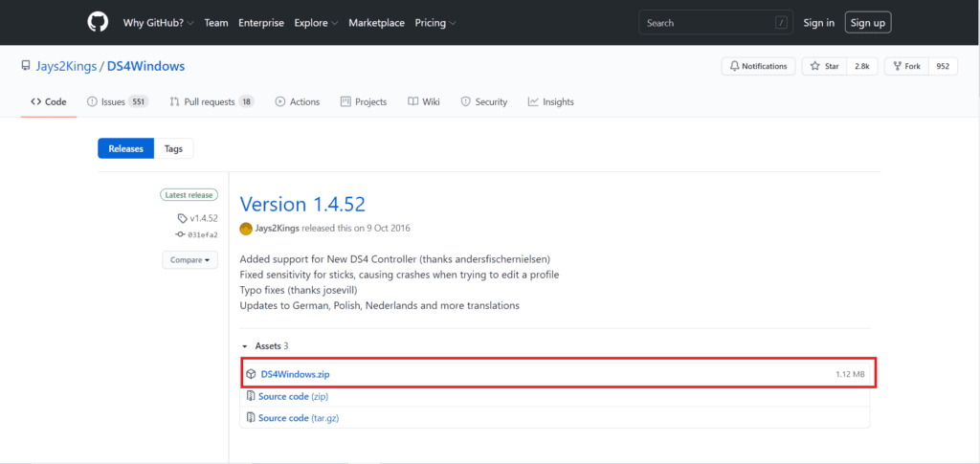Switch to the Code tab

pos(48,101)
